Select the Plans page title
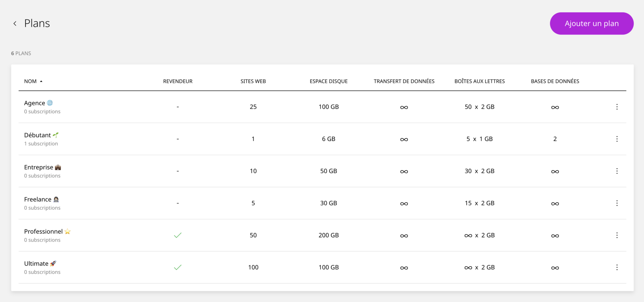Screen dimensions: 644x302 tap(37, 23)
